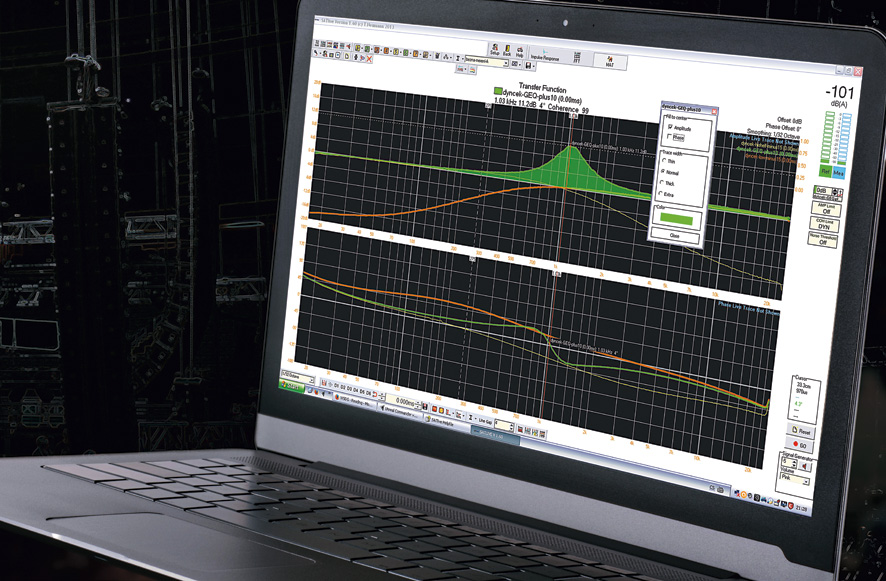The image size is (886, 581).
Task: Click the red X delete icon in toolbar
Action: 369,59
